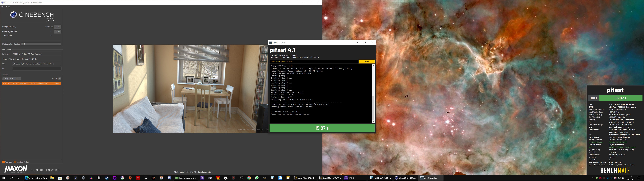Viewport: 644px width, 181px height.
Task: Launch Steam from the taskbar
Action: (107, 178)
